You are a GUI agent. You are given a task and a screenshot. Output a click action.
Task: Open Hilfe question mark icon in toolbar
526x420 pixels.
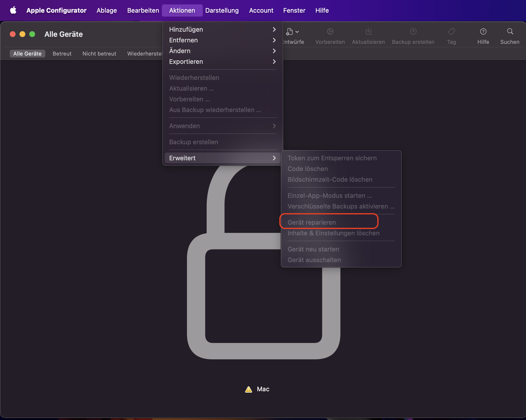coord(483,32)
